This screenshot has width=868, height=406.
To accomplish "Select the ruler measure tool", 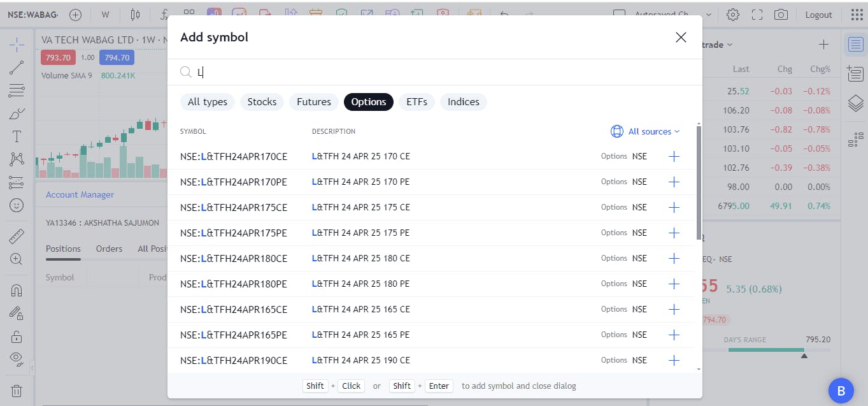I will pos(17,236).
